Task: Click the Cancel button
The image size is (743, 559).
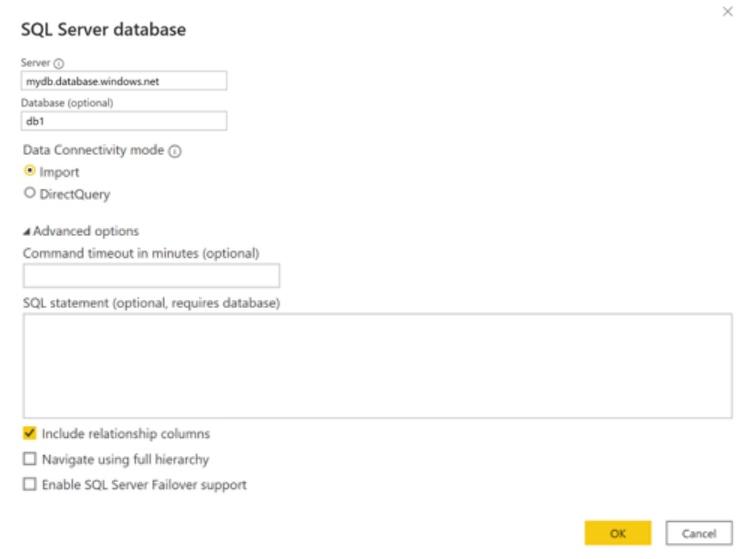Action: 699,533
